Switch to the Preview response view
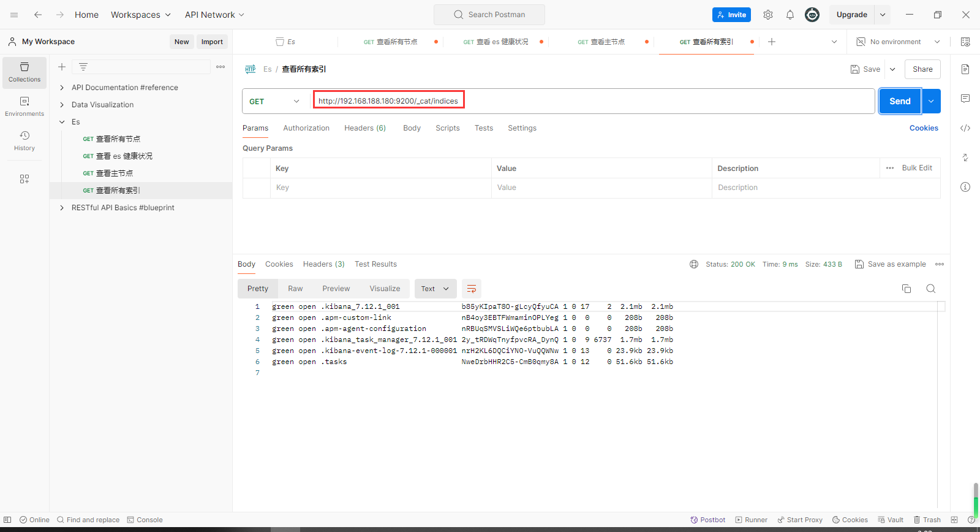 point(336,289)
